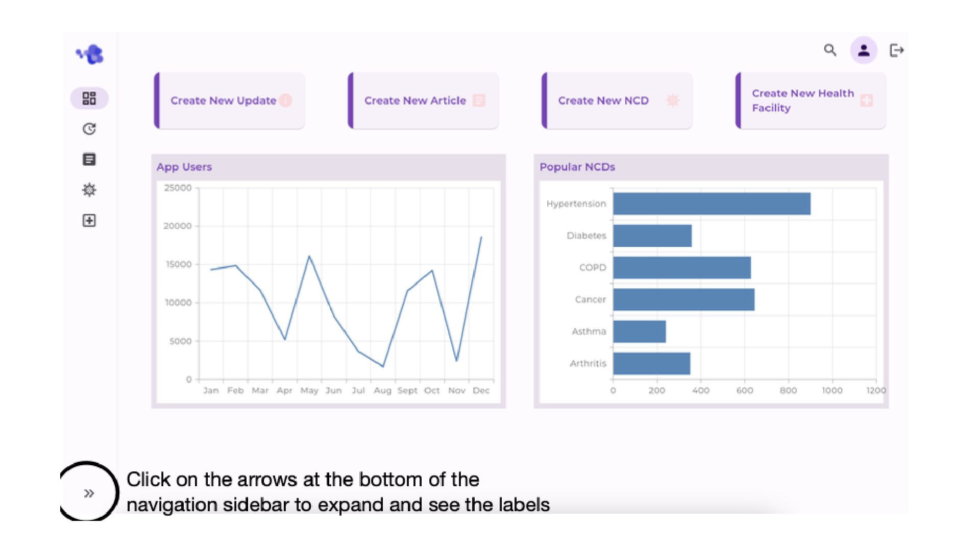
Task: Click the Hypertension bar in chart
Action: click(x=712, y=204)
